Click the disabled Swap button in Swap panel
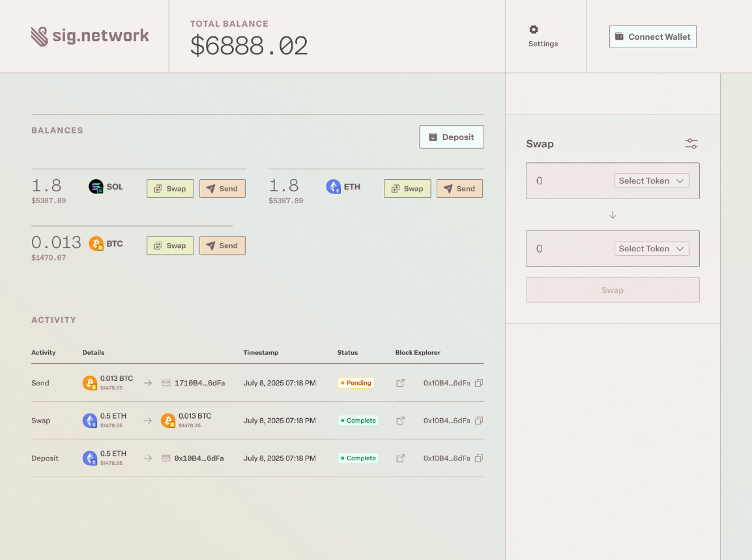Screen dimensions: 752x560 (x=613, y=290)
